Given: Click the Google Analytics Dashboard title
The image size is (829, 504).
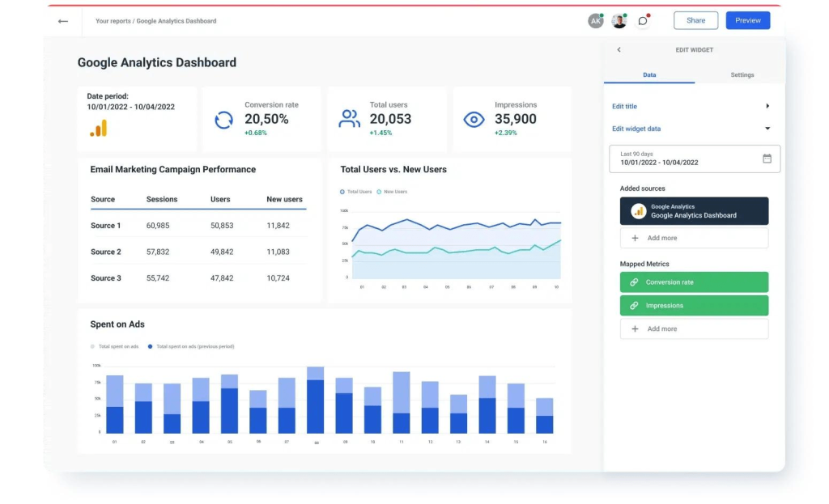Looking at the screenshot, I should point(156,62).
